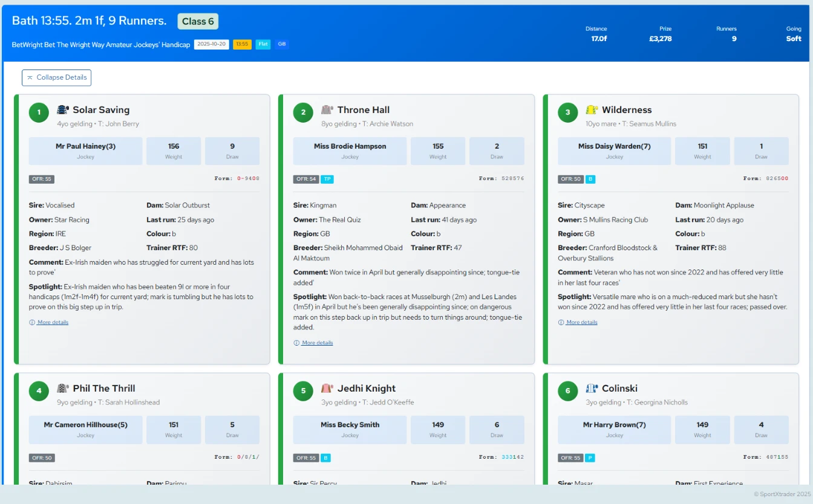Click Throne Hall's jockey silks icon

(327, 110)
